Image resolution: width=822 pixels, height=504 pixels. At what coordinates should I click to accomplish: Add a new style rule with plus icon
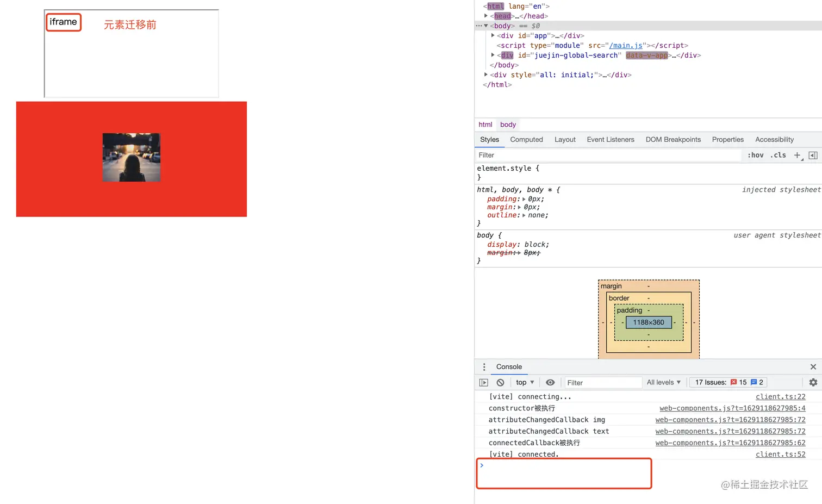pos(798,155)
